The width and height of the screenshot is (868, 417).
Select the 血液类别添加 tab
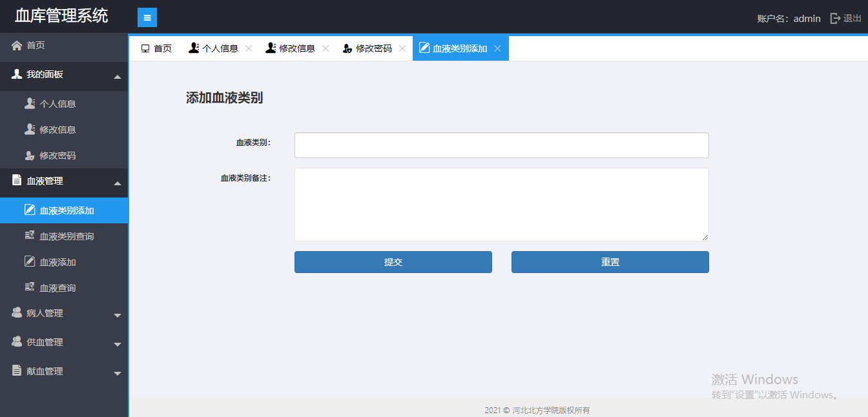coord(460,48)
